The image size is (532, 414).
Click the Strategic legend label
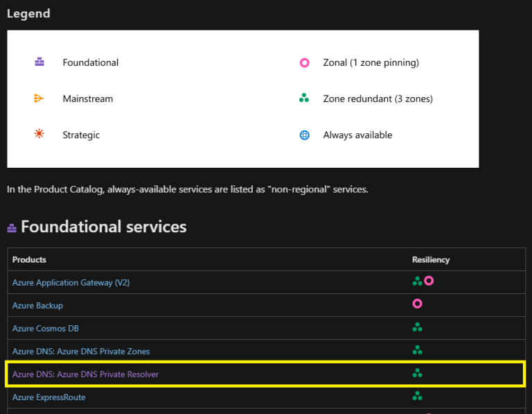(82, 135)
